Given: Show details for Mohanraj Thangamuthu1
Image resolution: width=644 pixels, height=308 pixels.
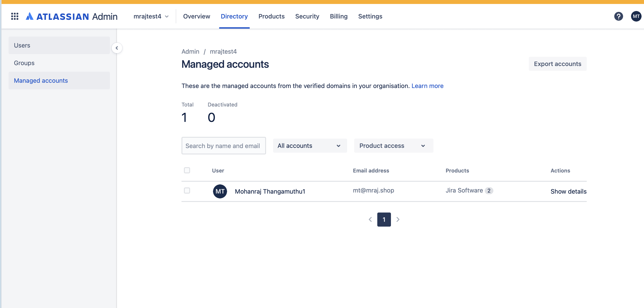Looking at the screenshot, I should 568,191.
